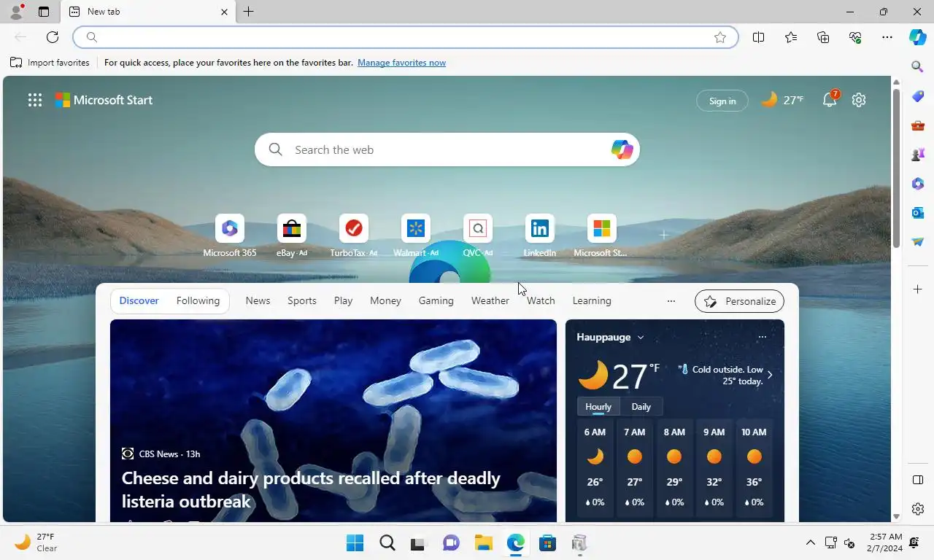Open Settings and more ellipsis menu
Viewport: 934px width, 560px height.
click(x=887, y=37)
